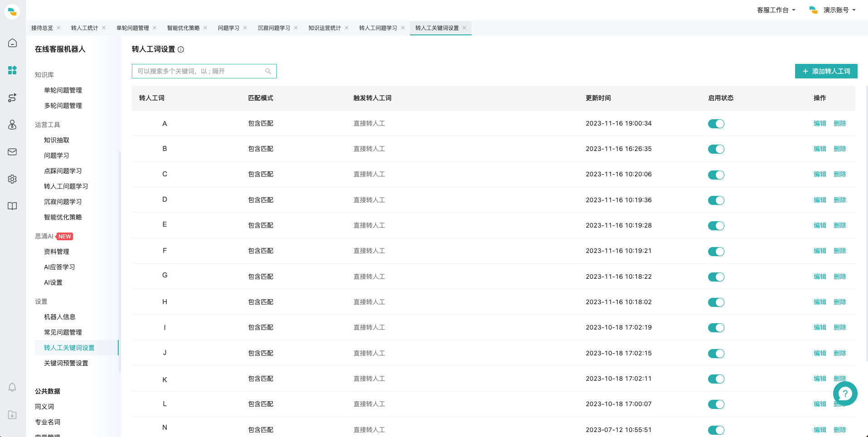Screen dimensions: 868x437
Task: Toggle enable status for keyword A
Action: click(x=716, y=124)
